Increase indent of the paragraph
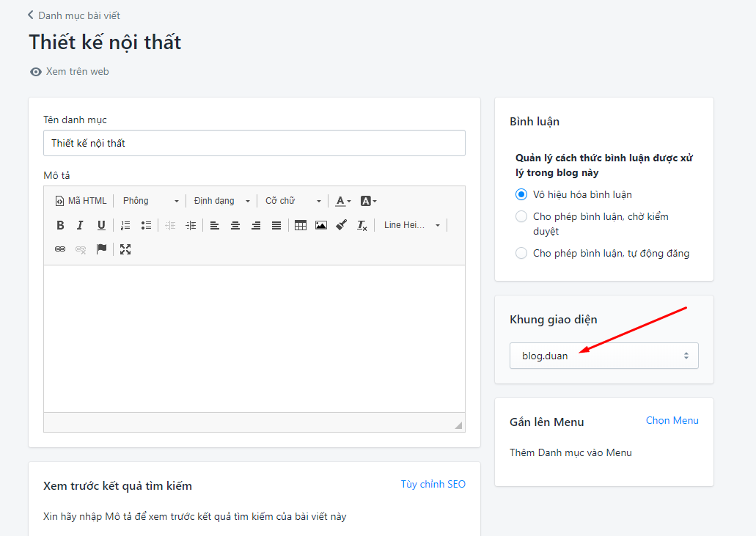Image resolution: width=756 pixels, height=536 pixels. (191, 225)
